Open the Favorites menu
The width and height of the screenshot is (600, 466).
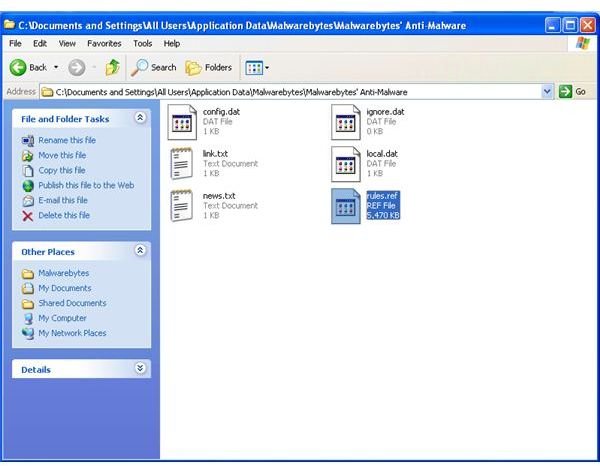(104, 44)
